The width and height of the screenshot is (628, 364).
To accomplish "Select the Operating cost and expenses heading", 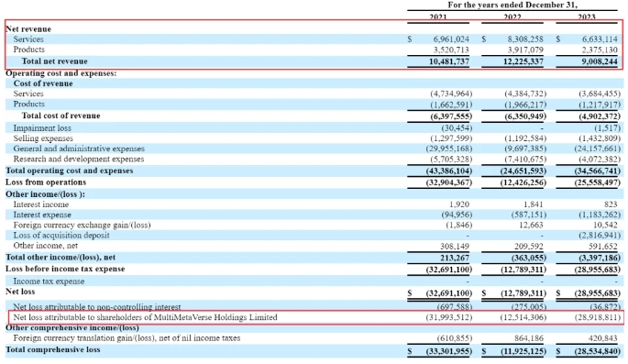I will (x=61, y=73).
